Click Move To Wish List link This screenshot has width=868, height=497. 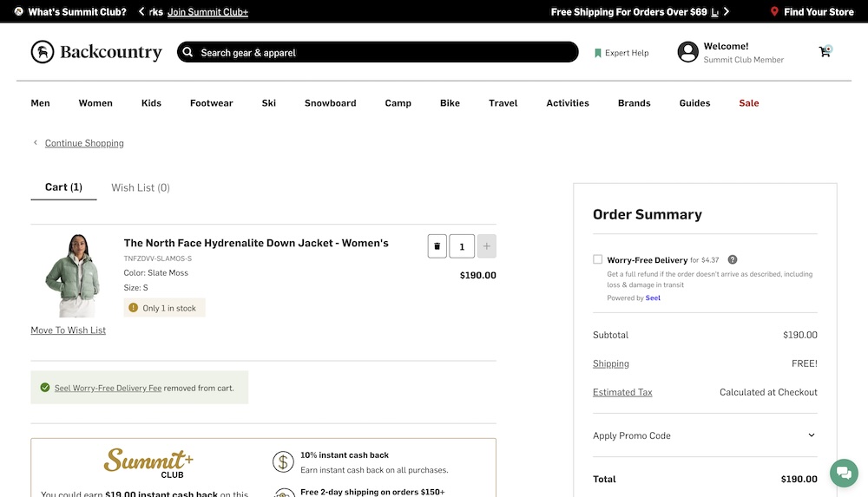click(x=69, y=330)
